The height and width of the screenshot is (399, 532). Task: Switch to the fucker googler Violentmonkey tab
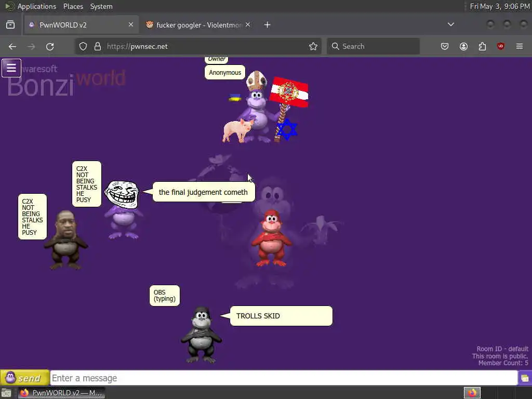click(198, 25)
